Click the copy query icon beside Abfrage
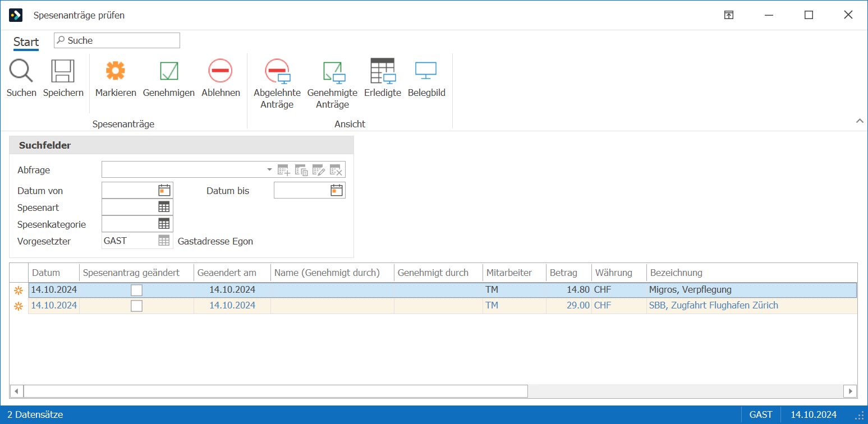Screen dimensions: 868x424 click(301, 170)
